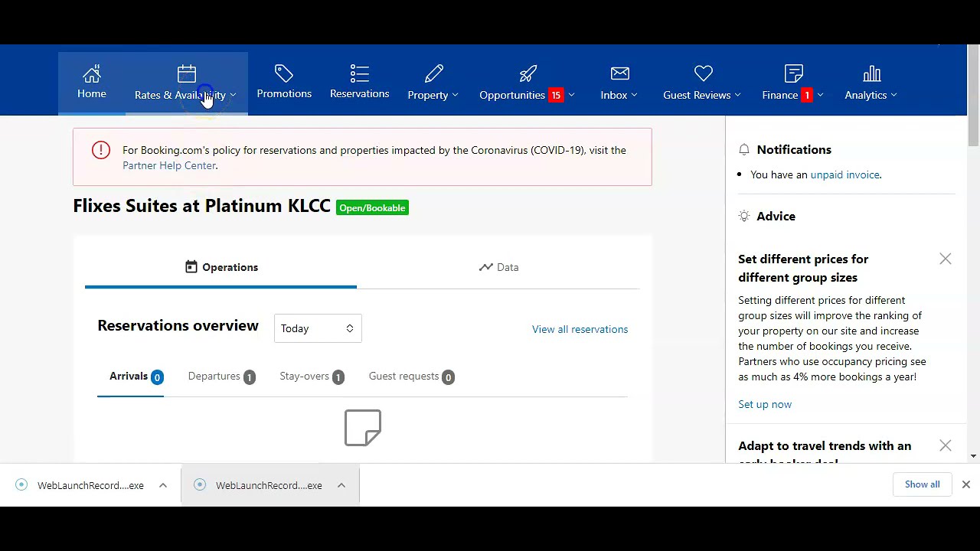Open the Today date range dropdown
This screenshot has height=551, width=980.
[x=318, y=328]
